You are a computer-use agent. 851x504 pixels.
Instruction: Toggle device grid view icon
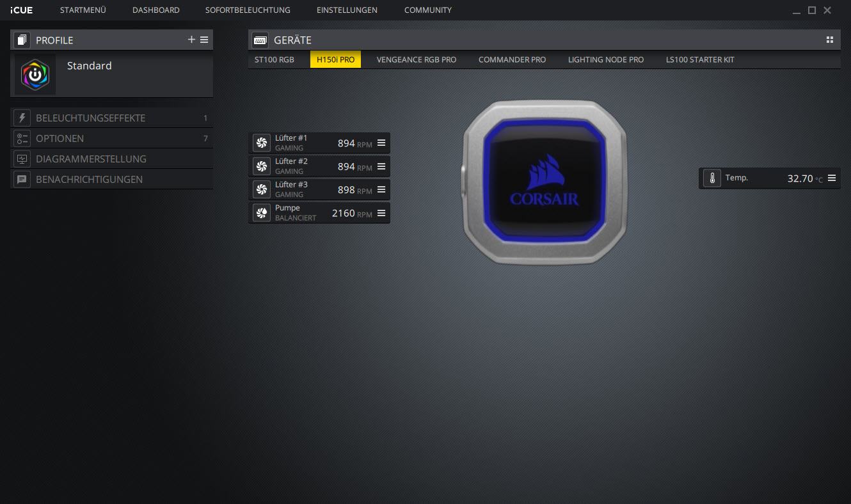(830, 40)
